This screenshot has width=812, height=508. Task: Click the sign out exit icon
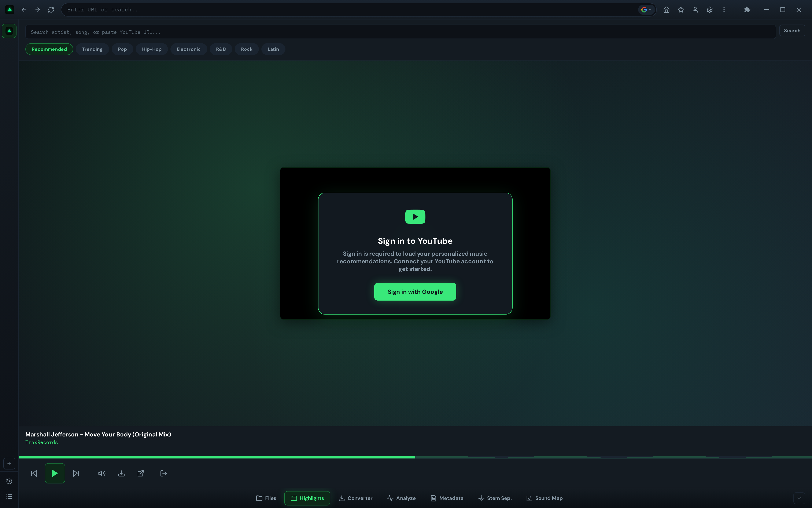163,473
